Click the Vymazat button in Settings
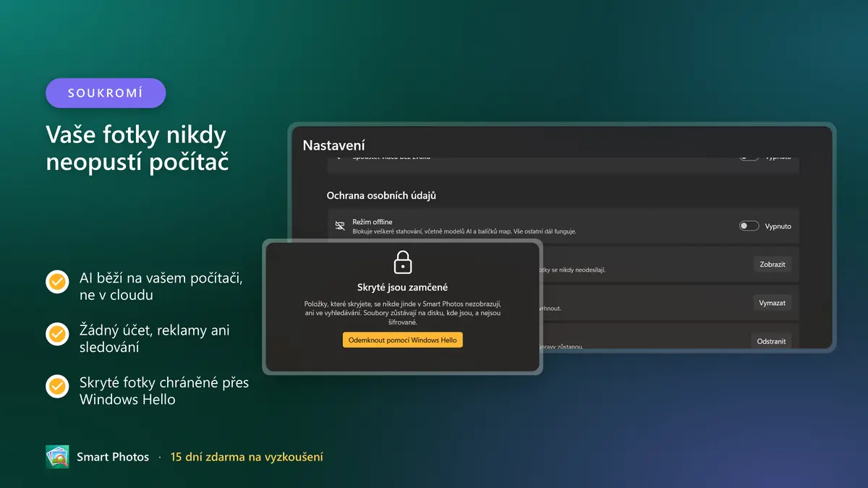This screenshot has height=488, width=868. pos(773,303)
